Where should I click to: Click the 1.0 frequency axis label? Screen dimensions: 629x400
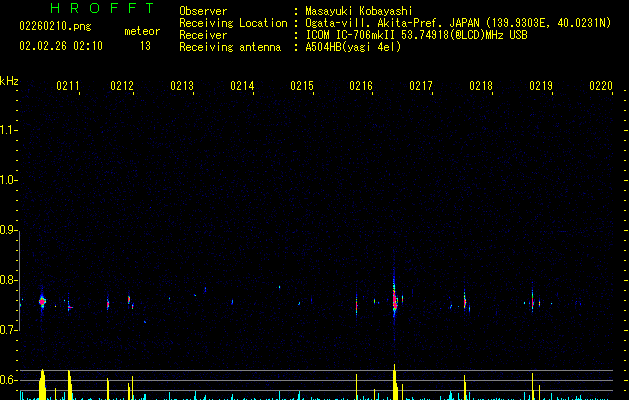click(8, 180)
